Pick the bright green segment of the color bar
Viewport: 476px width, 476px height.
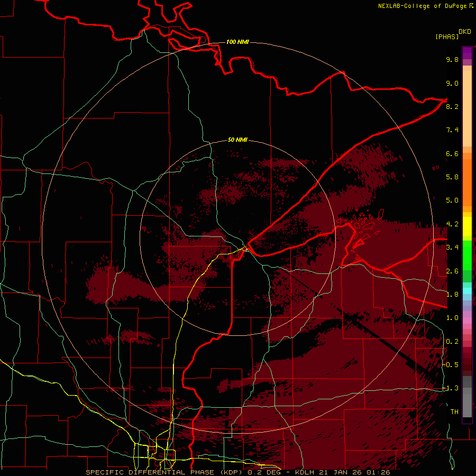coord(467,255)
